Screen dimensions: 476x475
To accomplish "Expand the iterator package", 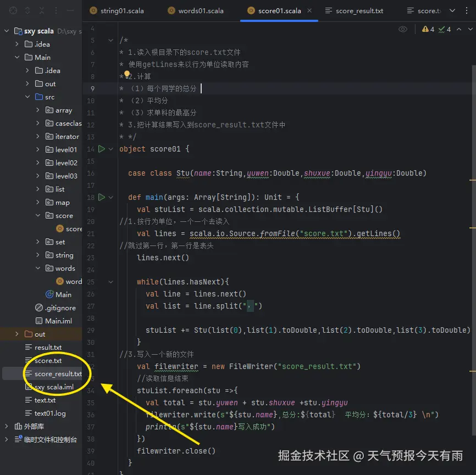I will click(x=37, y=136).
